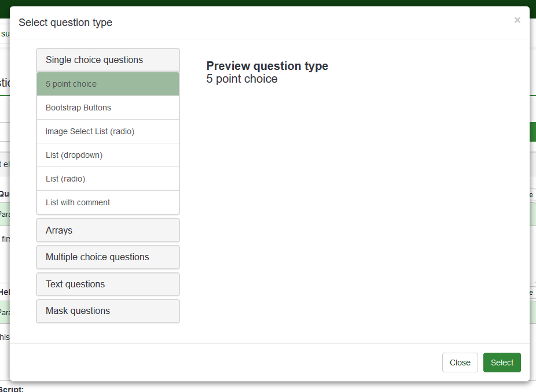This screenshot has width=536, height=392.
Task: Expand the Arrays question group
Action: click(x=108, y=230)
